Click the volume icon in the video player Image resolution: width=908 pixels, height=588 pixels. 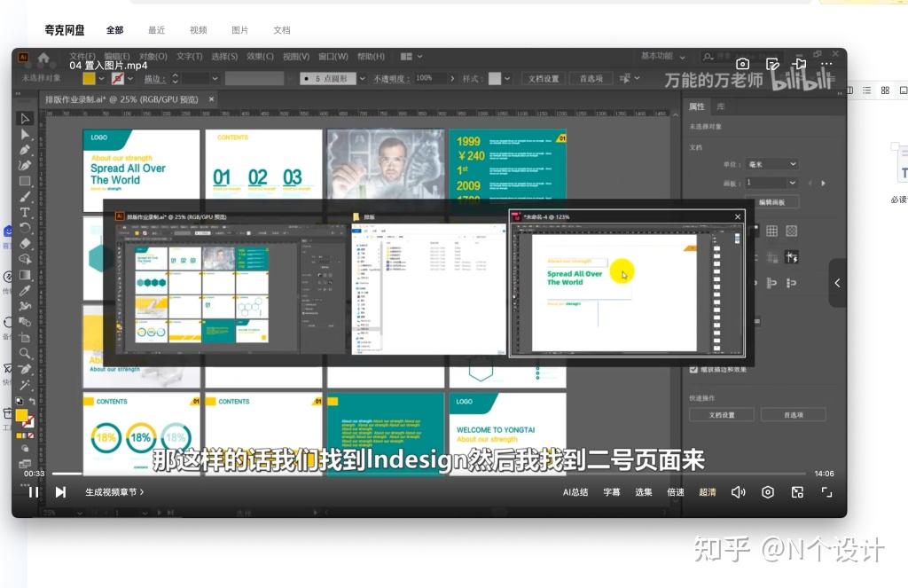pyautogui.click(x=739, y=492)
